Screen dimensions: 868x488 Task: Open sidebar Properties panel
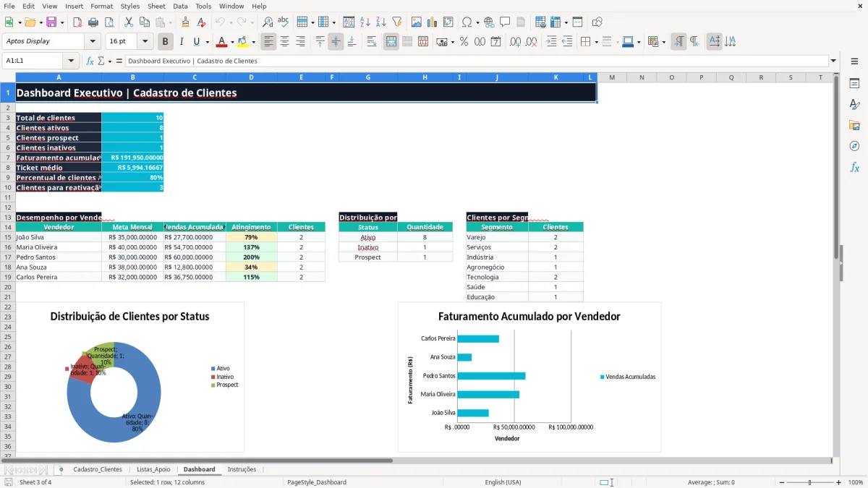point(854,83)
